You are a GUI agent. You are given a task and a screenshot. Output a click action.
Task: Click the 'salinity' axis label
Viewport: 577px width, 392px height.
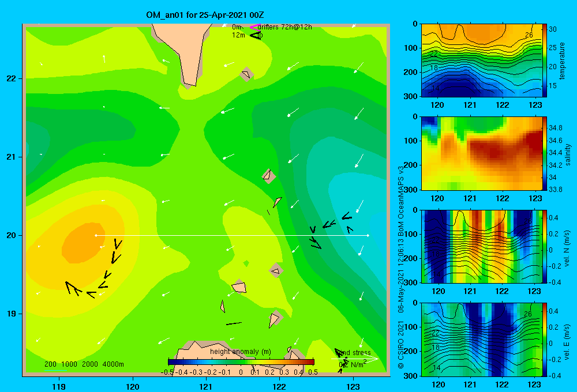coord(567,154)
